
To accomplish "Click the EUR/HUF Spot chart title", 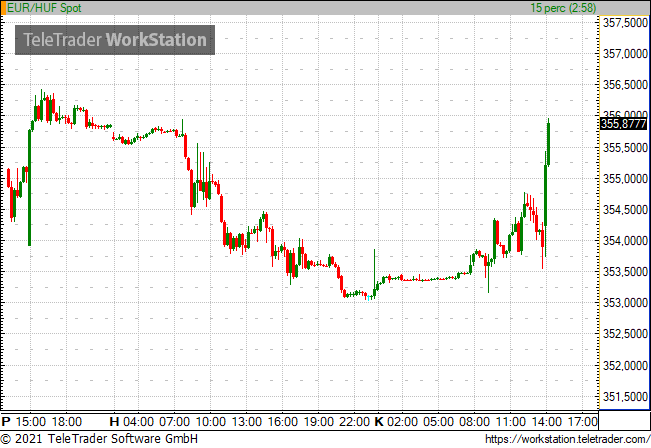I will [x=44, y=8].
